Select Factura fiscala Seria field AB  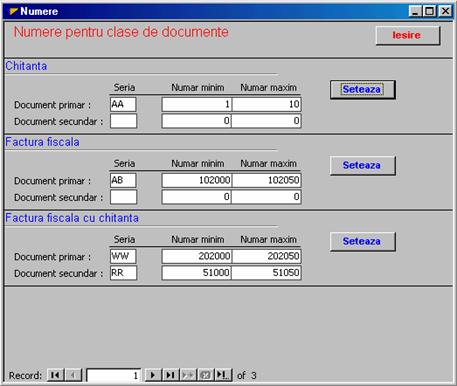tap(123, 180)
